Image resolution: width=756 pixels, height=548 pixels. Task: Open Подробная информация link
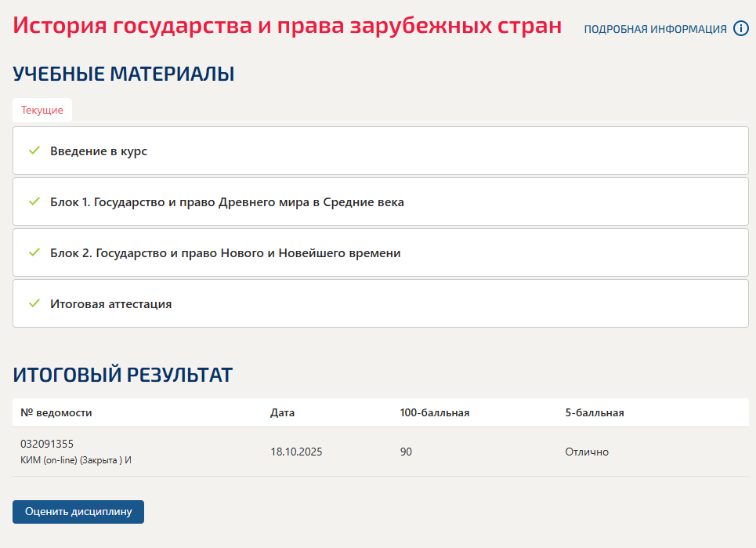pyautogui.click(x=655, y=30)
